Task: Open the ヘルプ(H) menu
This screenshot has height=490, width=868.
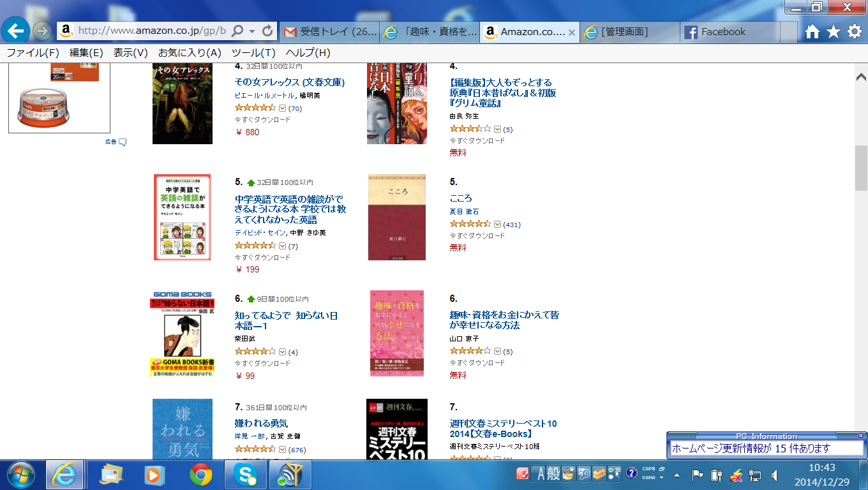Action: coord(308,53)
